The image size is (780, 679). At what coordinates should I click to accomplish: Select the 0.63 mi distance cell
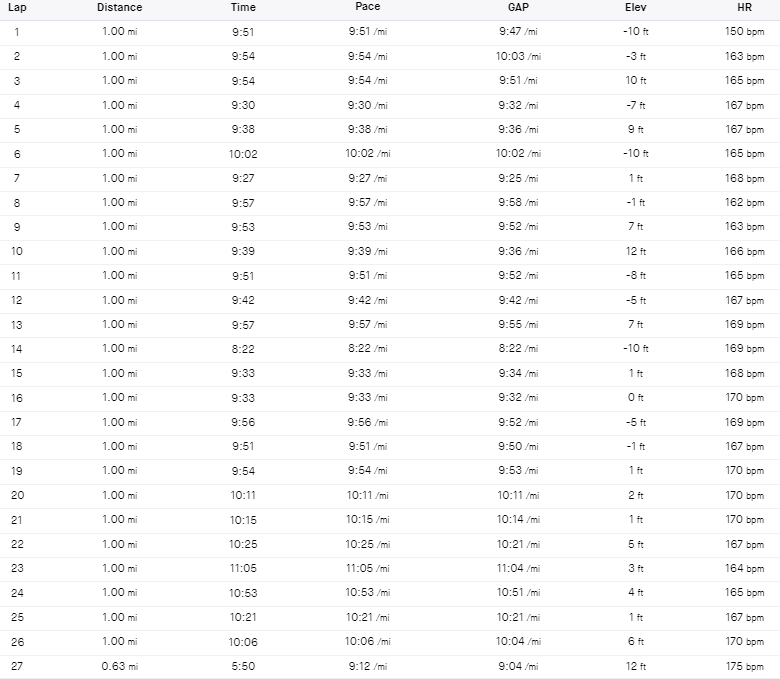coord(120,666)
